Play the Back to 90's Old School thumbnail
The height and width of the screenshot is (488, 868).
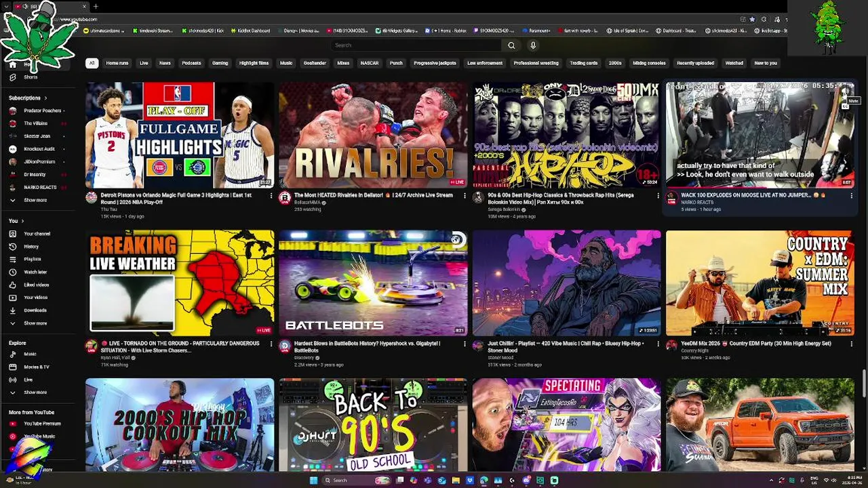(373, 425)
